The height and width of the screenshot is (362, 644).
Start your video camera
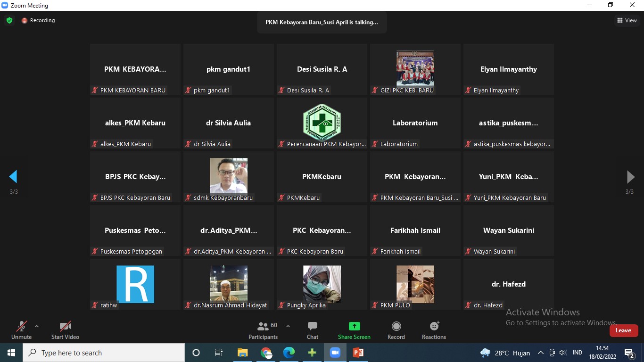pos(65,330)
